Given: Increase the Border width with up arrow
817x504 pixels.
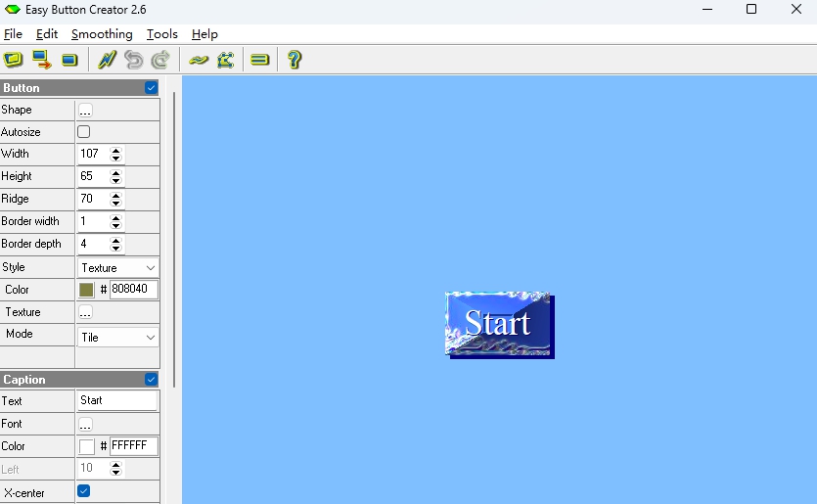Looking at the screenshot, I should tap(115, 218).
